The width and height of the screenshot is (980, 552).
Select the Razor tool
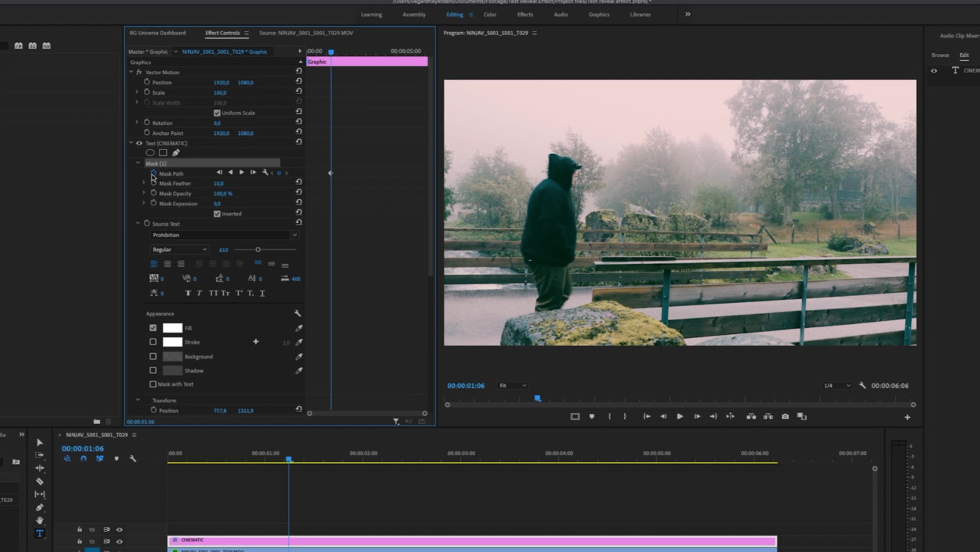click(x=40, y=482)
